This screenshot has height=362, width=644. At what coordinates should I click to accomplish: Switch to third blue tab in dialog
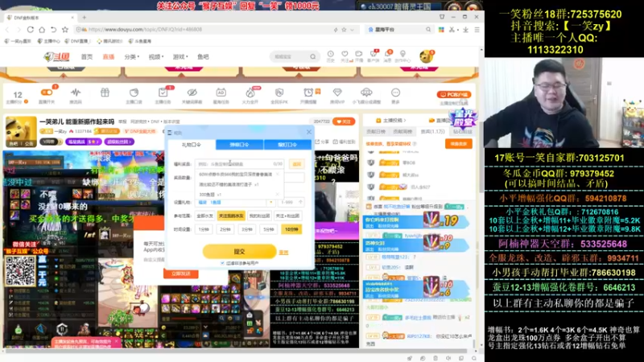coord(287,145)
